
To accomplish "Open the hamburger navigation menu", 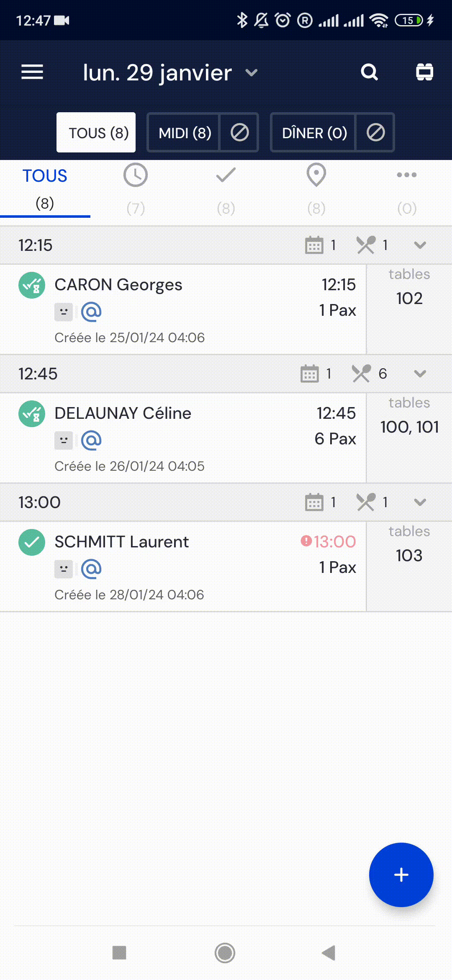I will click(32, 72).
